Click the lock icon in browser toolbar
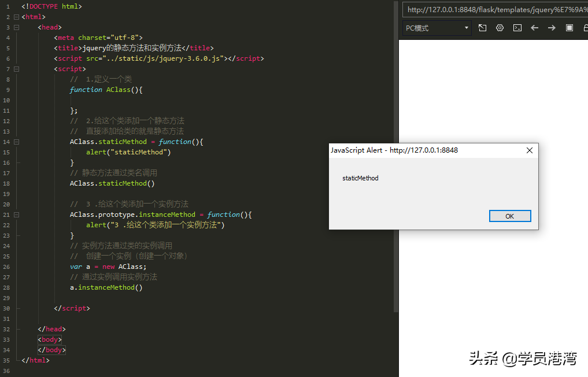This screenshot has height=377, width=588. pyautogui.click(x=586, y=28)
